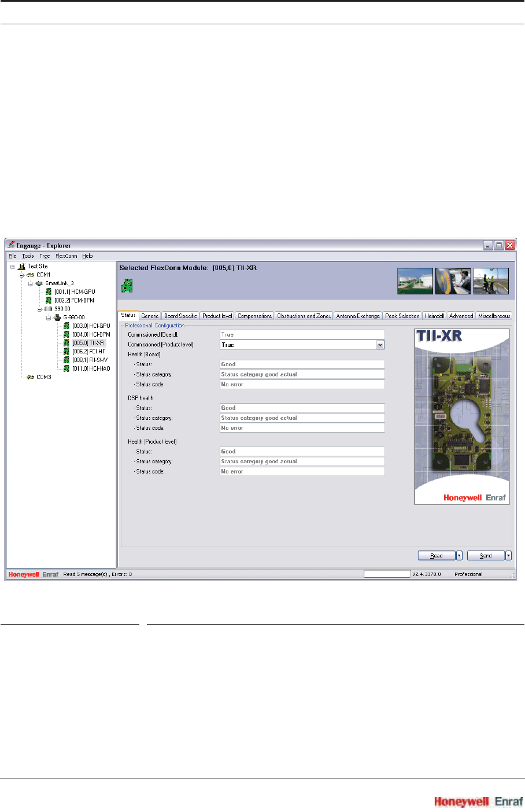The height and width of the screenshot is (812, 525).
Task: Click the Commissioned [Board] True field
Action: click(302, 334)
